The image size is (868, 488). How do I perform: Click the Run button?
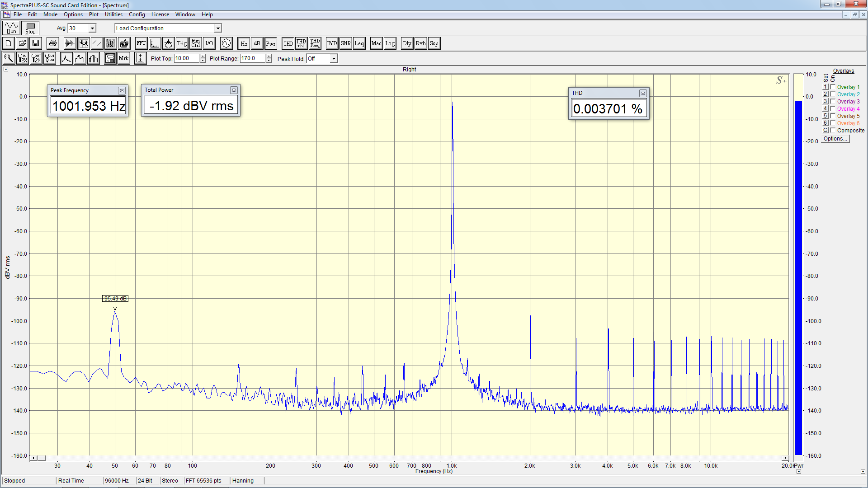click(x=11, y=28)
